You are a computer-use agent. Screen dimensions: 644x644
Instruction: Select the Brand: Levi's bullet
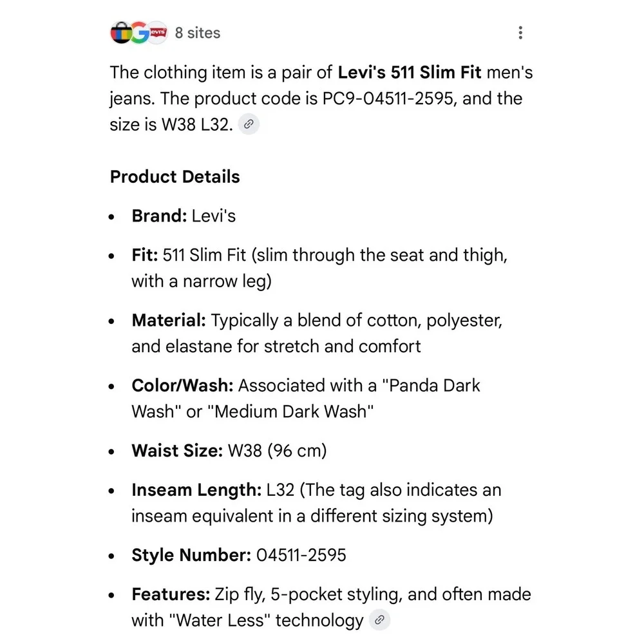coord(184,216)
